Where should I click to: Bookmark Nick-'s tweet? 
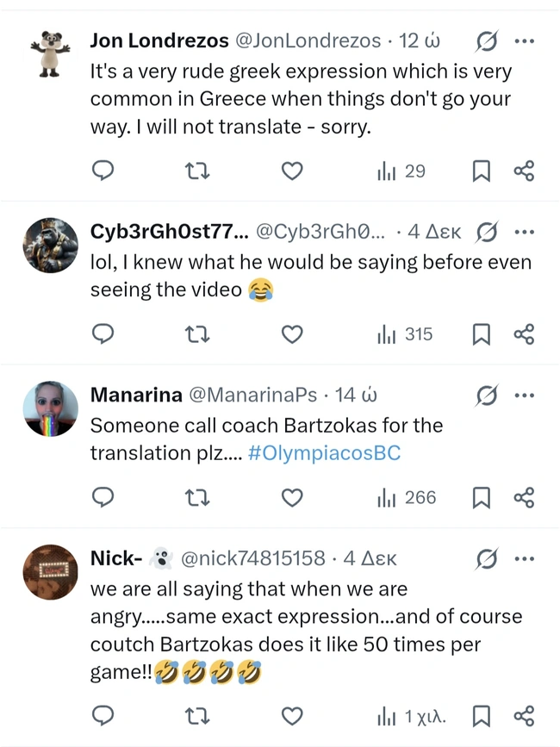(482, 716)
